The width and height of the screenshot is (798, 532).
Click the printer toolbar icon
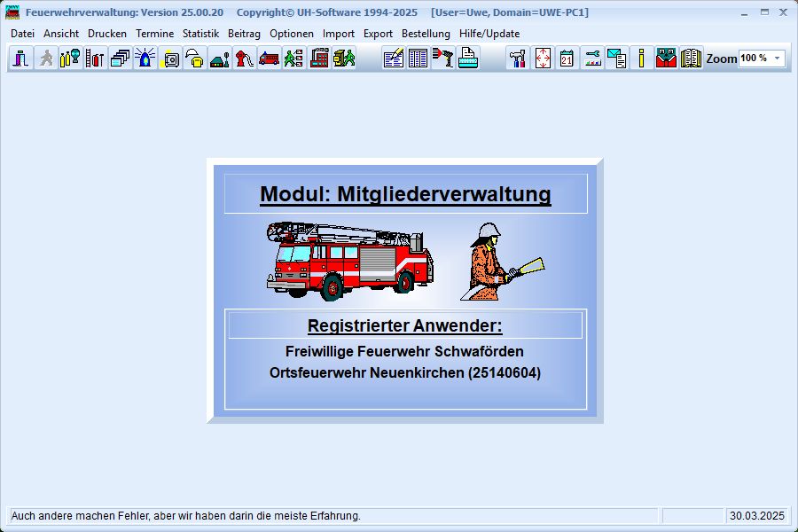(468, 58)
